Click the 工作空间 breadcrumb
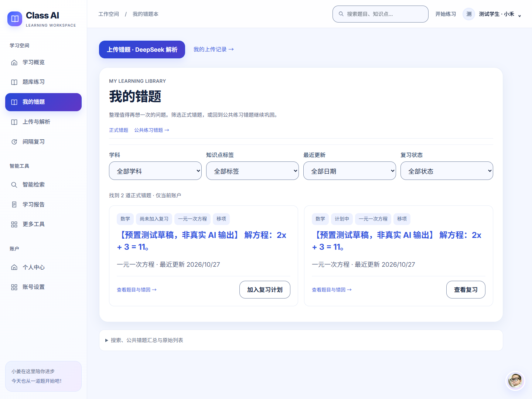Screen dimensions: 532x399 tap(109, 14)
